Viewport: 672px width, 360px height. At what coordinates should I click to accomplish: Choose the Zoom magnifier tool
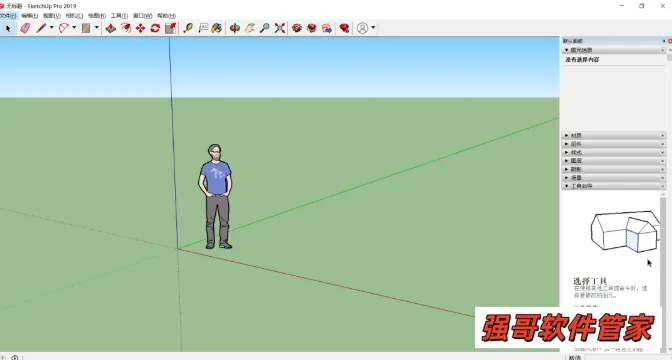(x=265, y=28)
